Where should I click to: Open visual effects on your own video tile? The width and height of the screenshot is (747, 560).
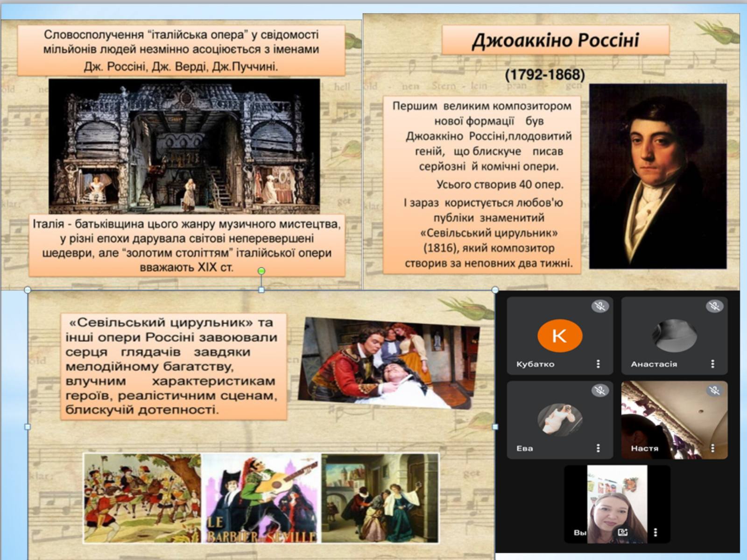[x=622, y=532]
